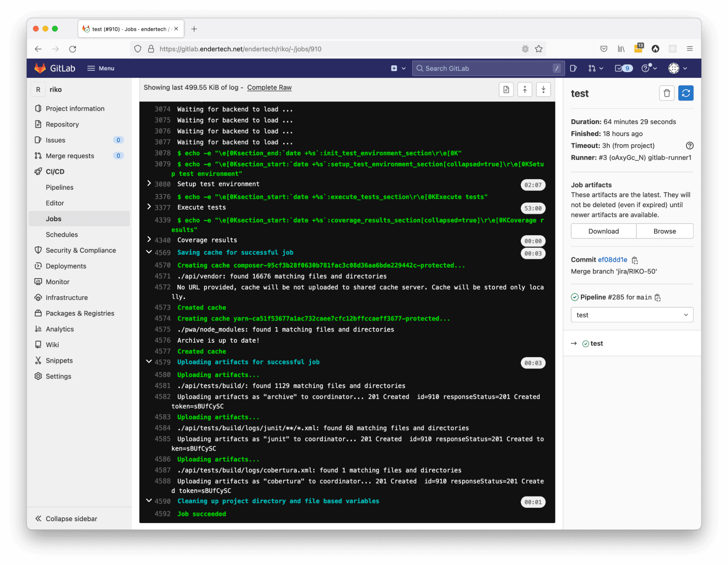Open the timeout help question icon
This screenshot has width=728, height=565.
click(689, 146)
